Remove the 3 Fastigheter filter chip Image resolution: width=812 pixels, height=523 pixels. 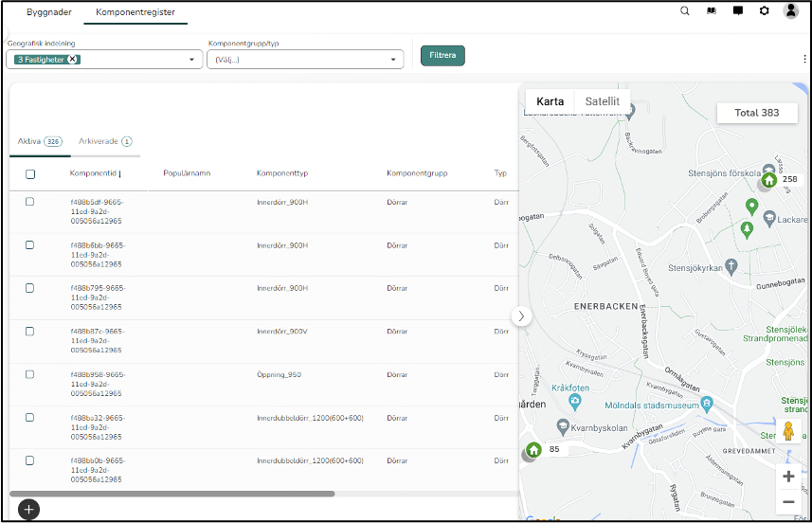pyautogui.click(x=73, y=59)
